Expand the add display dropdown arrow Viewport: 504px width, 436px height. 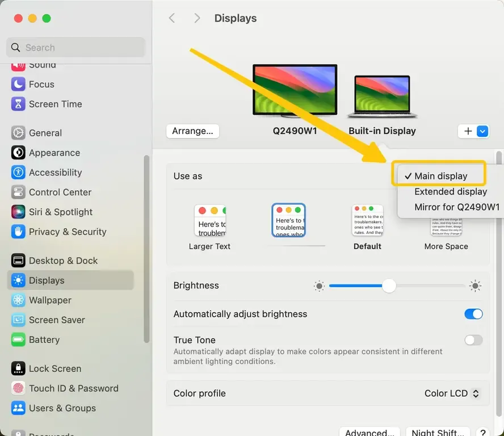[x=482, y=131]
